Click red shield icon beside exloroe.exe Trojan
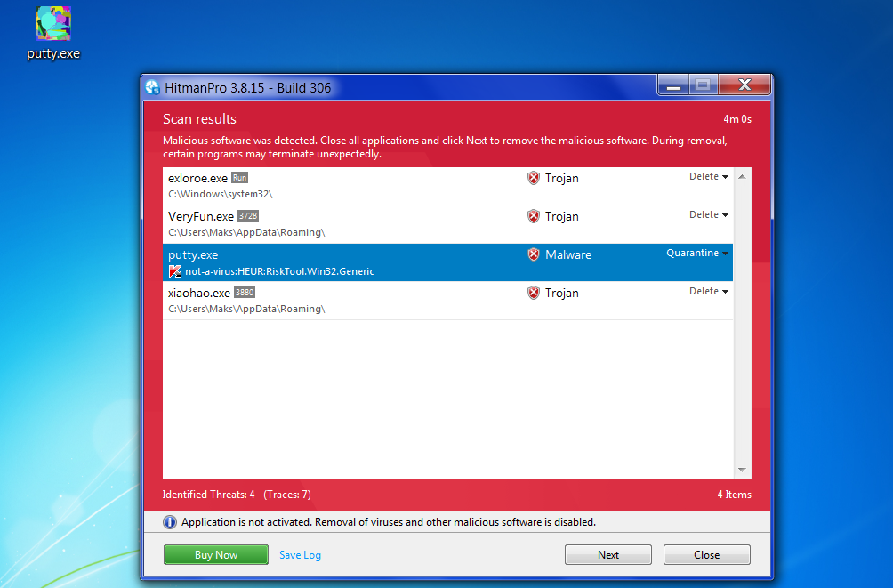This screenshot has width=893, height=588. point(534,178)
